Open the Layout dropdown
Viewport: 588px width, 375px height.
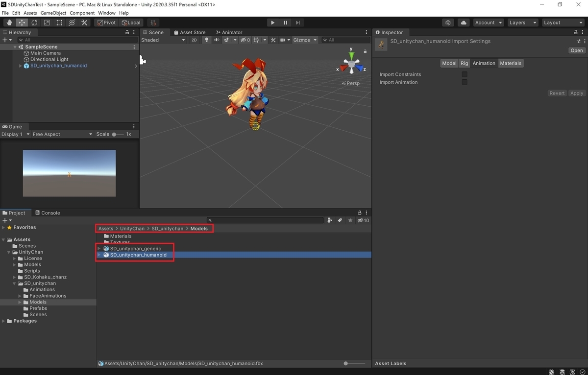[x=563, y=23]
